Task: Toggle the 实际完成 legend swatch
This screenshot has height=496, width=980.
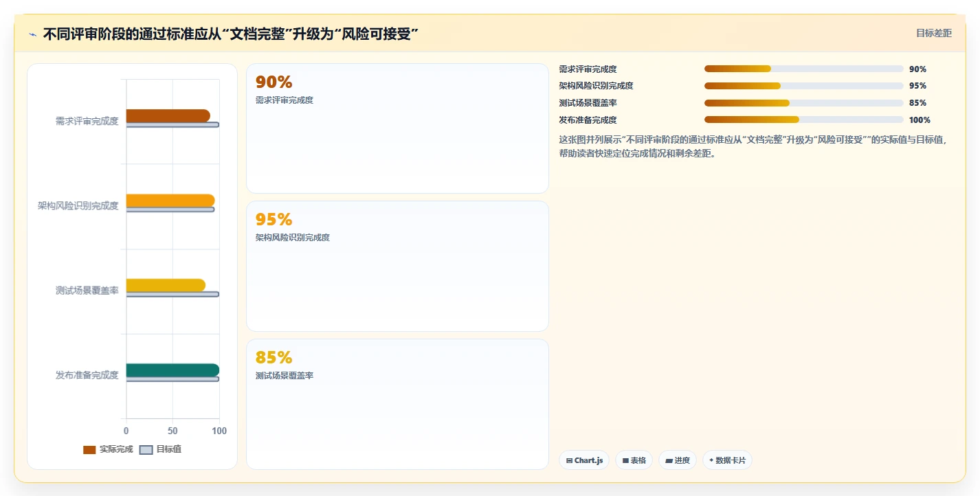Action: click(x=89, y=449)
